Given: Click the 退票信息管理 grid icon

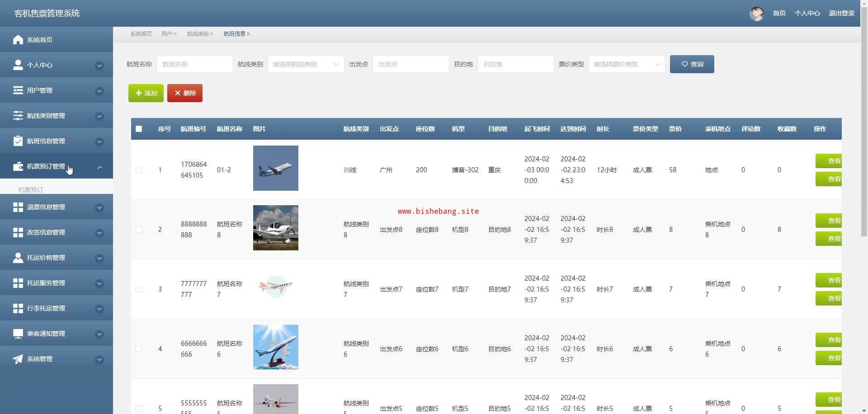Looking at the screenshot, I should [18, 207].
